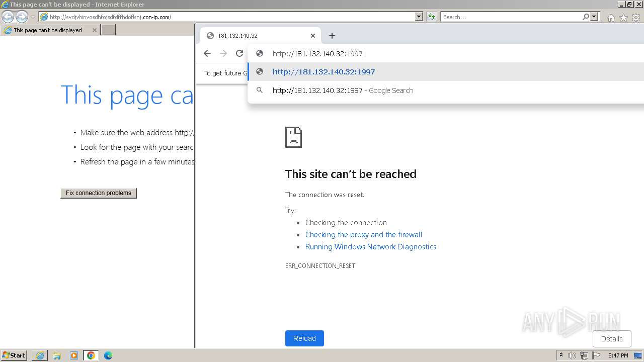Open Microsoft Edge from taskbar
The height and width of the screenshot is (362, 644).
point(108,355)
